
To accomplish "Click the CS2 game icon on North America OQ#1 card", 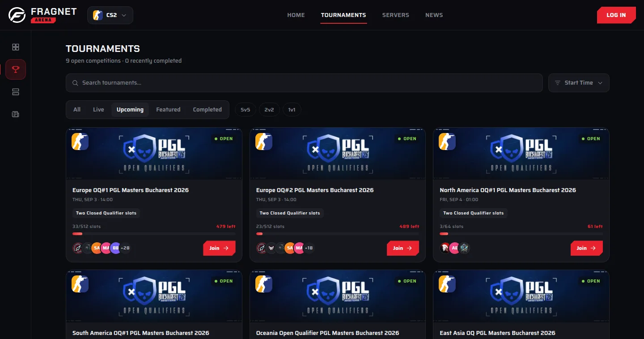I will tap(447, 142).
